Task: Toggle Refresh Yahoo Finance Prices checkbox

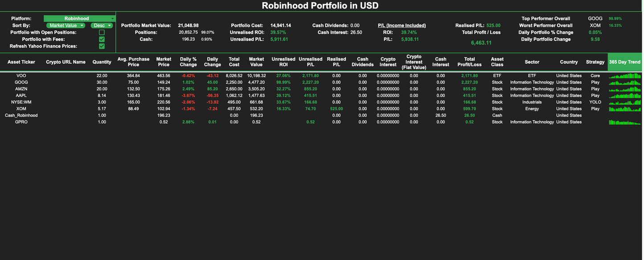Action: click(102, 46)
